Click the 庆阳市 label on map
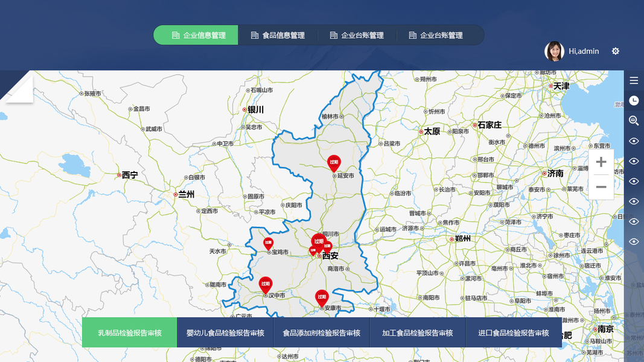This screenshot has height=362, width=644. tap(294, 205)
